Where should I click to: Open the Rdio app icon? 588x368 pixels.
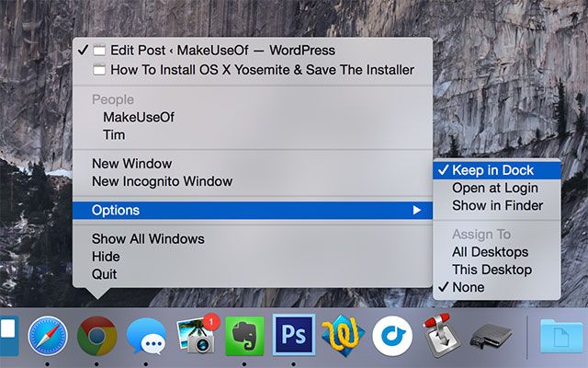pyautogui.click(x=392, y=337)
